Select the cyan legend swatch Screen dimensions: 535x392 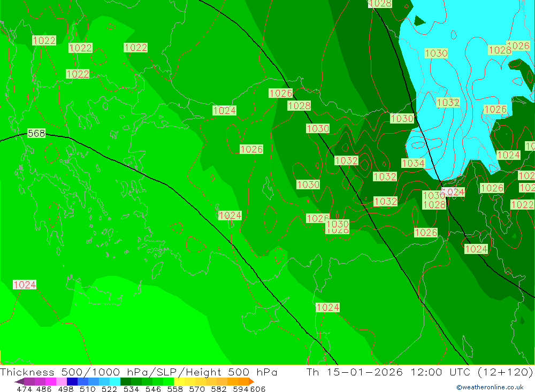pos(114,381)
